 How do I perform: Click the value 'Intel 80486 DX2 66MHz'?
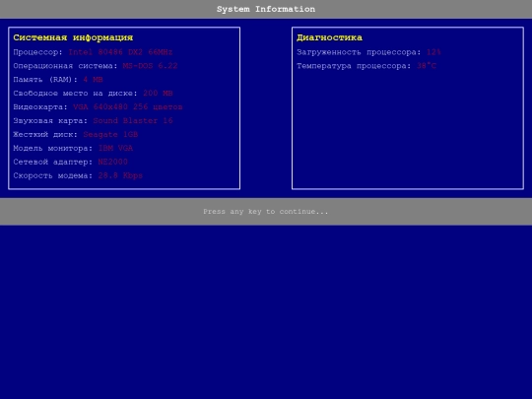pos(120,52)
